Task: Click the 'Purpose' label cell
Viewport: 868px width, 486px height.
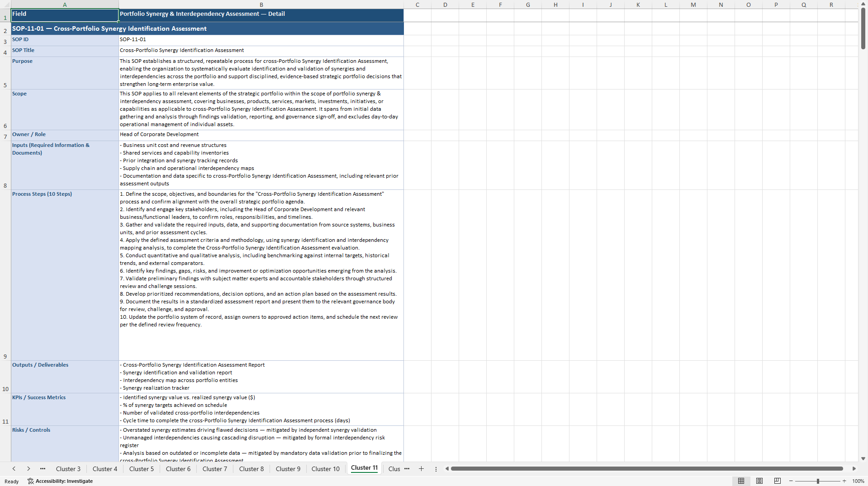Action: point(65,73)
